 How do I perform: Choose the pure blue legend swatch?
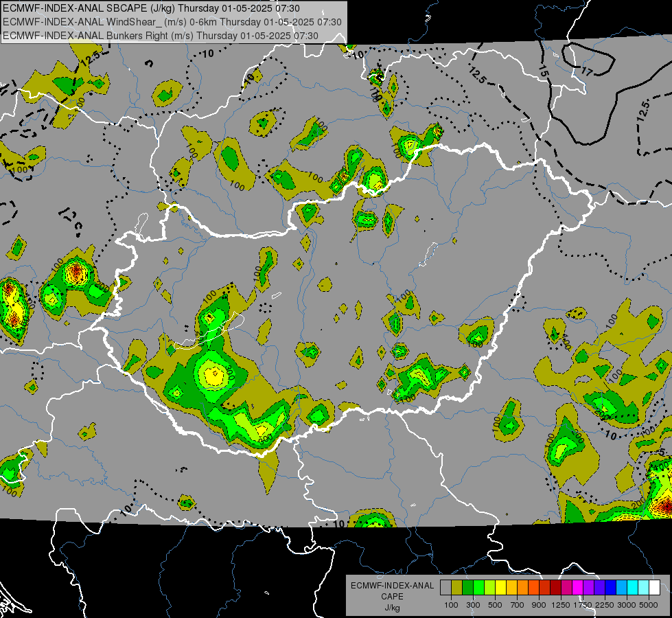[611, 588]
